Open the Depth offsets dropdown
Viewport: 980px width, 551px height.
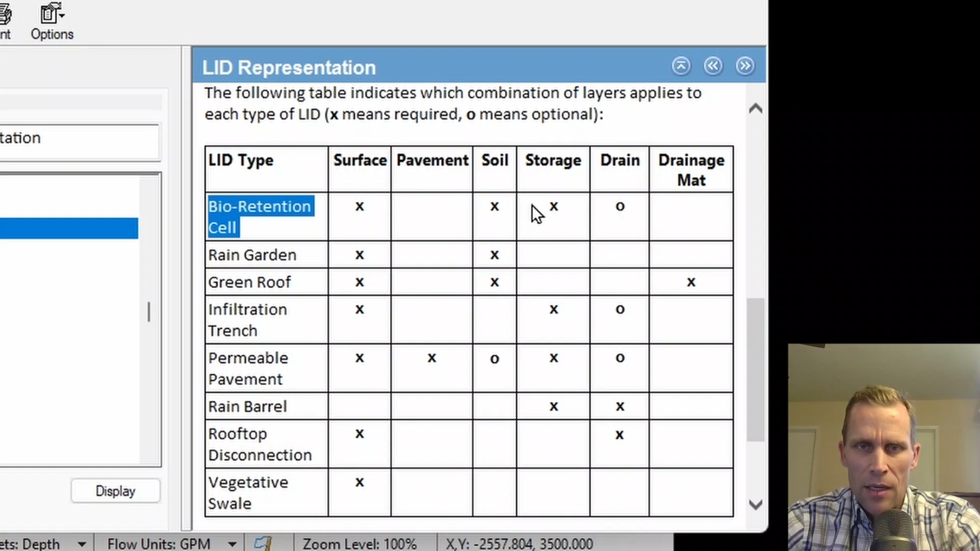(x=82, y=544)
